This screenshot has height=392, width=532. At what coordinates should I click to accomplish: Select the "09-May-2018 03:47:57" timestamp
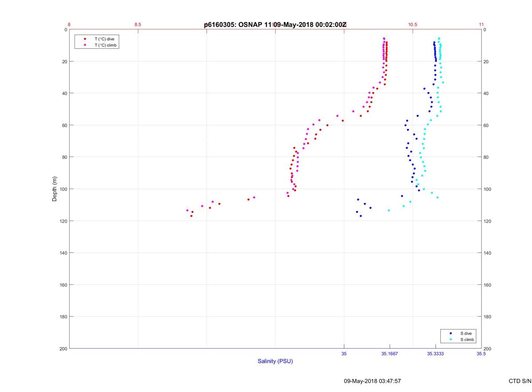(372, 381)
